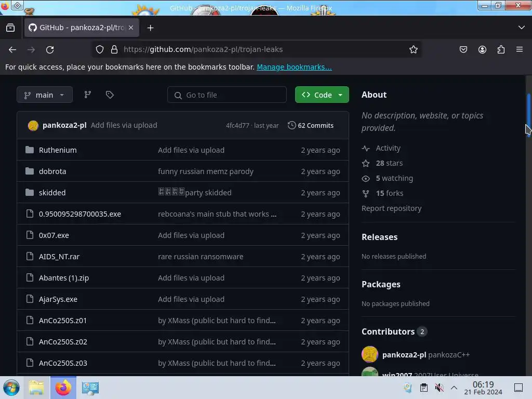Open 'rare russian ransomware' commit message
The width and height of the screenshot is (532, 399).
(x=201, y=257)
